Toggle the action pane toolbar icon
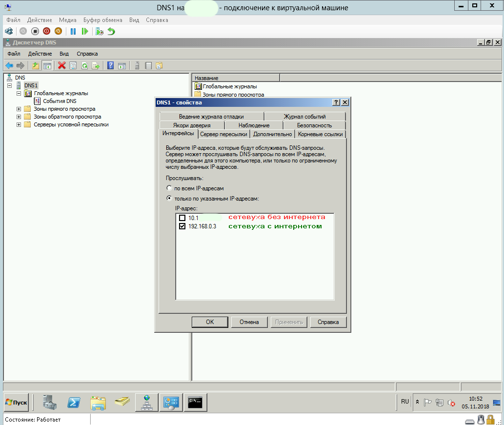Image resolution: width=504 pixels, height=425 pixels. 122,65
